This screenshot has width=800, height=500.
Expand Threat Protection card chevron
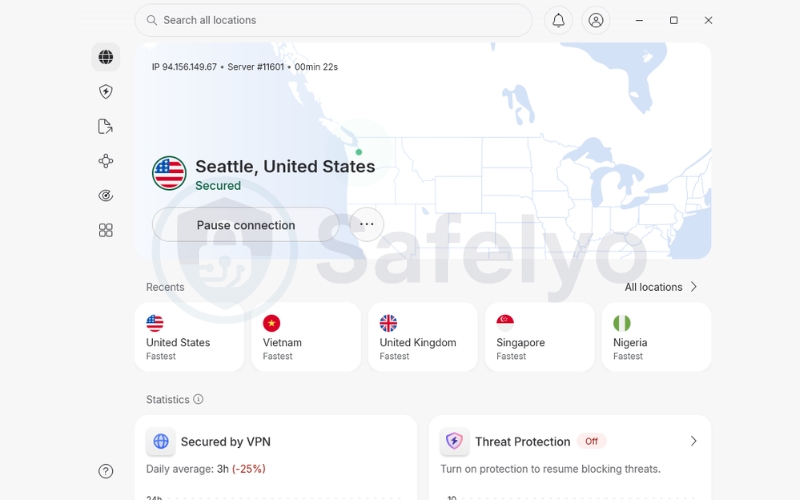[x=693, y=441]
